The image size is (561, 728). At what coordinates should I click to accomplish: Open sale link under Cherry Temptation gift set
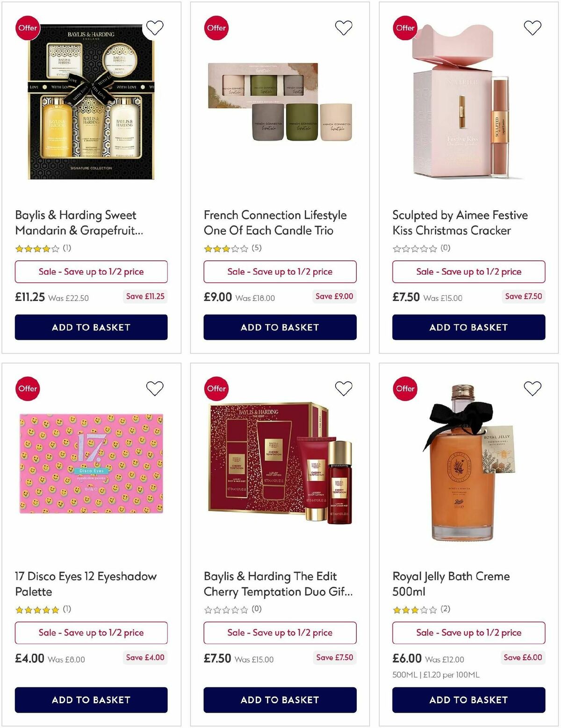pyautogui.click(x=280, y=633)
